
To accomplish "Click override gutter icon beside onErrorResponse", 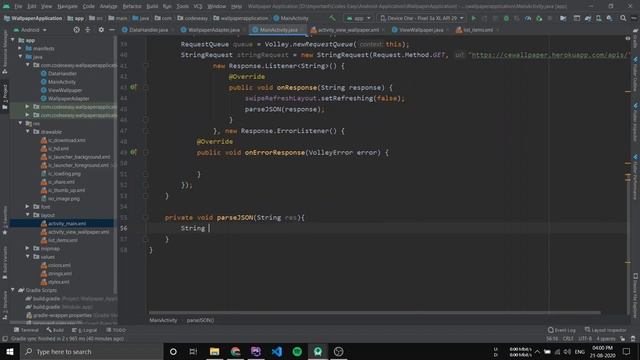I will click(x=133, y=152).
